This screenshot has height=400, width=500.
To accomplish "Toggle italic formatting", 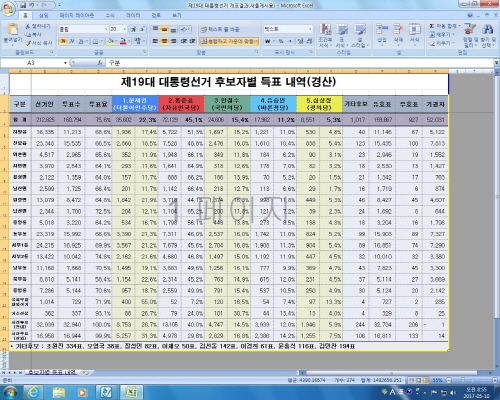I will (71, 41).
